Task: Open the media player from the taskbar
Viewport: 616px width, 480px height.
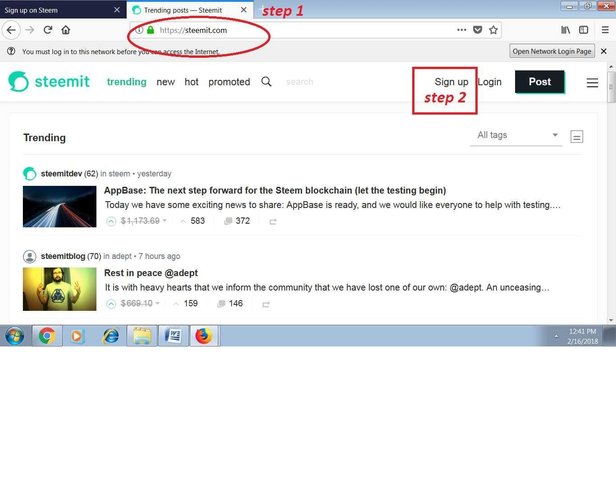Action: click(77, 336)
